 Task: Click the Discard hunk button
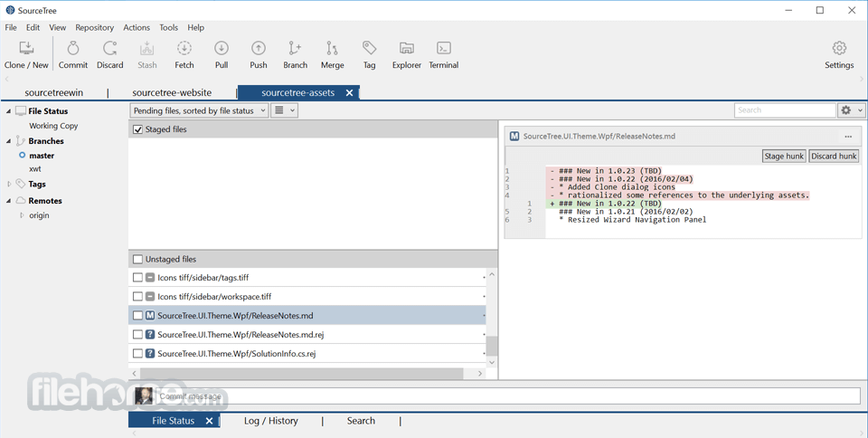coord(834,157)
